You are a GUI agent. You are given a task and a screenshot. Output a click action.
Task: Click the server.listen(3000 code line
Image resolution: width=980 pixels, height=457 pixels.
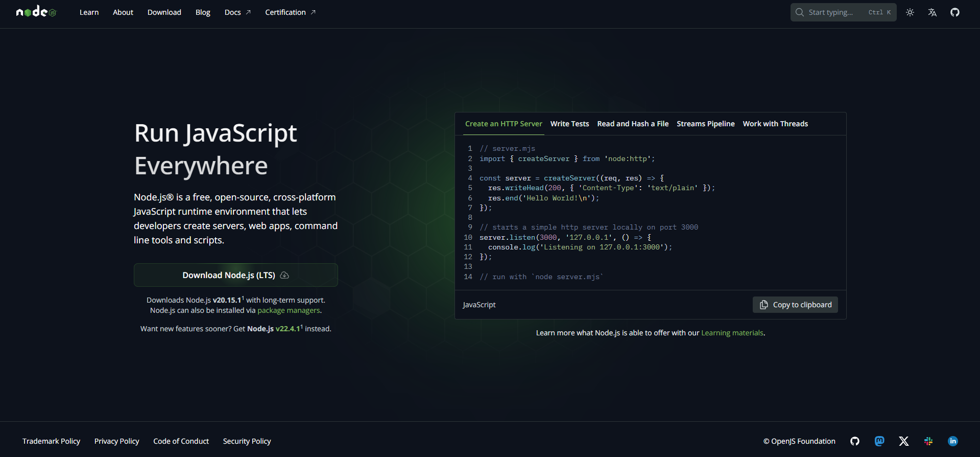(565, 237)
